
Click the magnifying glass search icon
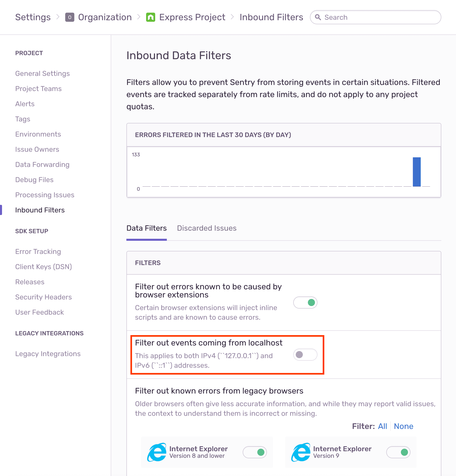(x=318, y=17)
